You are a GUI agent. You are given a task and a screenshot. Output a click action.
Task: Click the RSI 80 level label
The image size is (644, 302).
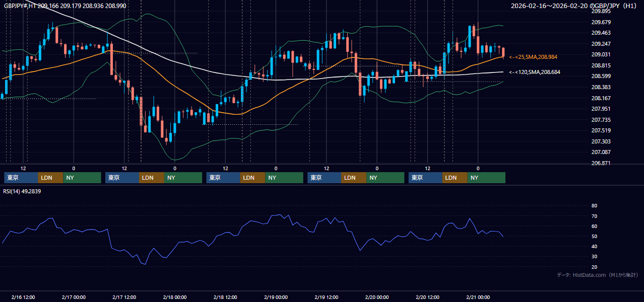594,206
